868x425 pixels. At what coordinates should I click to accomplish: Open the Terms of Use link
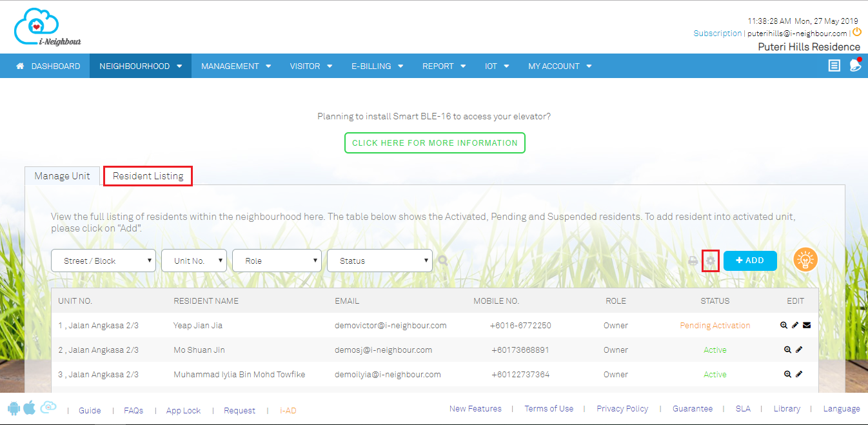coord(549,408)
